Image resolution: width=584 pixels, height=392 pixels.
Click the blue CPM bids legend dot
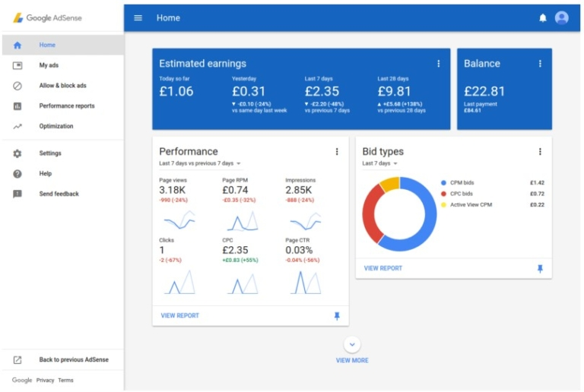(443, 183)
